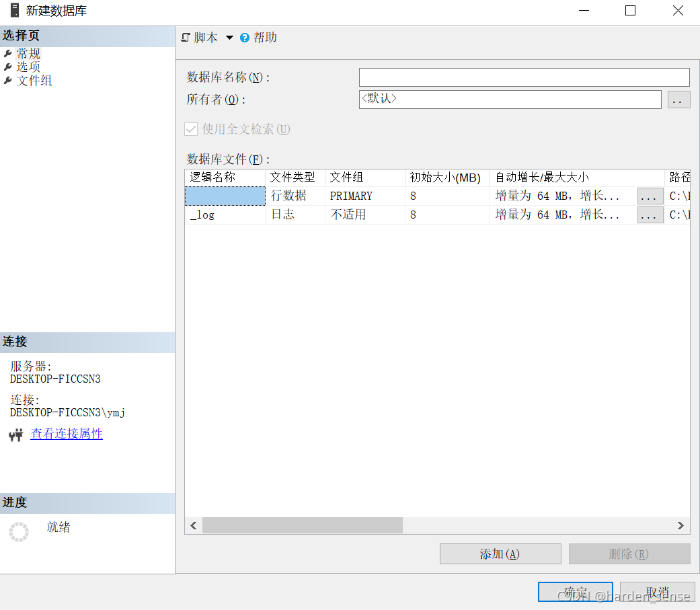Maximize the 新建数据库 window
Image resolution: width=700 pixels, height=610 pixels.
pyautogui.click(x=630, y=10)
